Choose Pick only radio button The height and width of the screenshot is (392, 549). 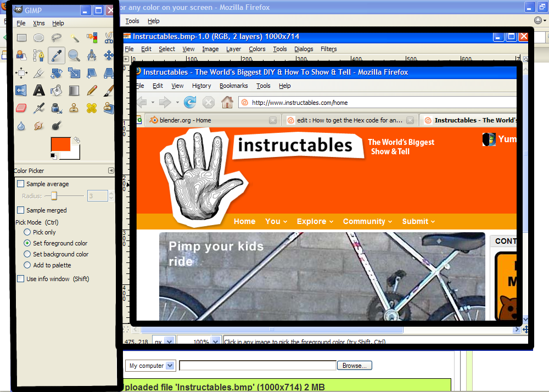pyautogui.click(x=27, y=232)
